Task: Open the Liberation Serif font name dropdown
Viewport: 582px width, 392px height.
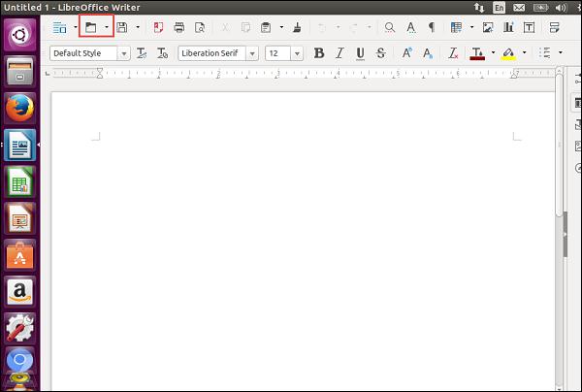Action: (252, 53)
